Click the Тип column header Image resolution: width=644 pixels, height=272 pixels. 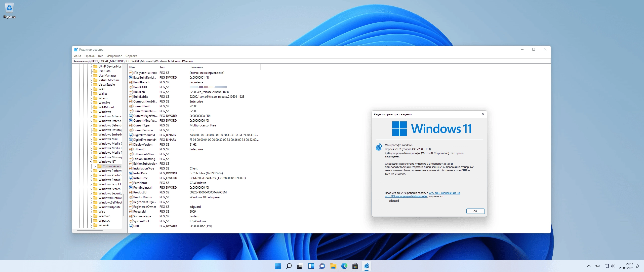click(x=173, y=67)
